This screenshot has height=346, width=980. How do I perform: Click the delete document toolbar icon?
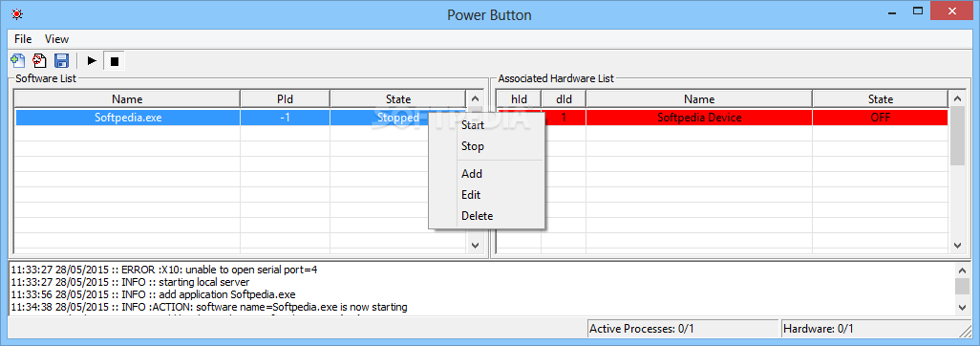click(39, 60)
